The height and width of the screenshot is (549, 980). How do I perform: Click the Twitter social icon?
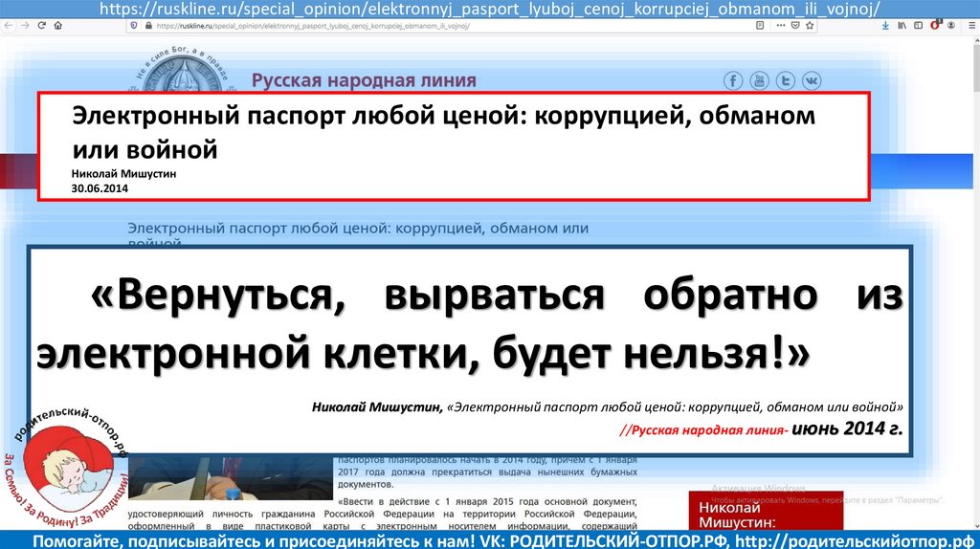click(786, 80)
